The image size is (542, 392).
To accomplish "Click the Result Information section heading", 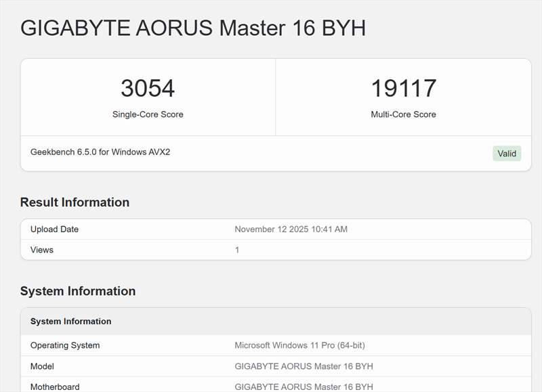I will [x=75, y=202].
